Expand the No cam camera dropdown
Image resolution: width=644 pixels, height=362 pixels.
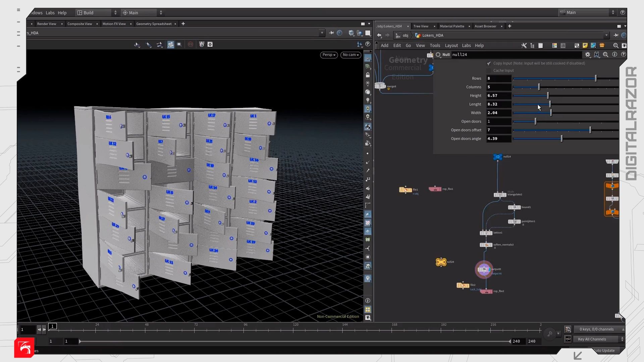351,55
